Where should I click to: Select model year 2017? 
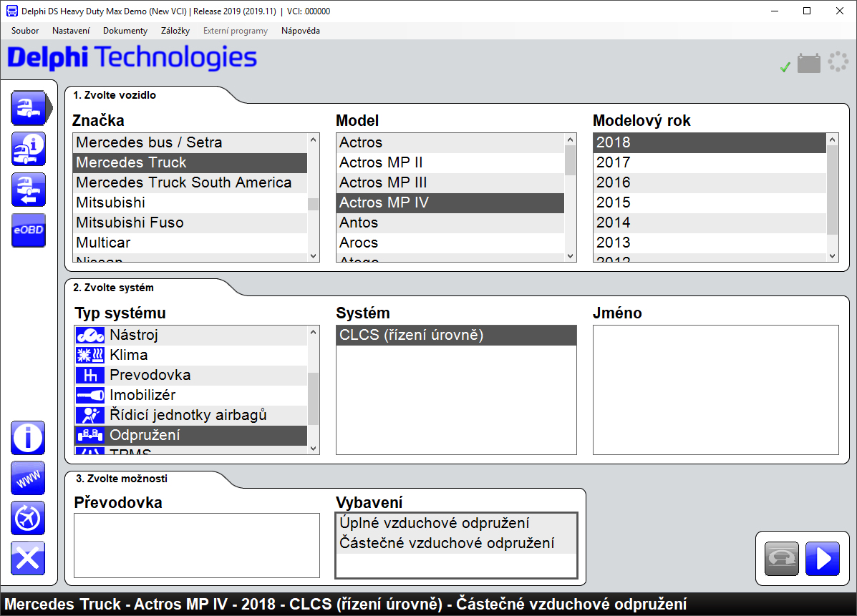pos(710,162)
